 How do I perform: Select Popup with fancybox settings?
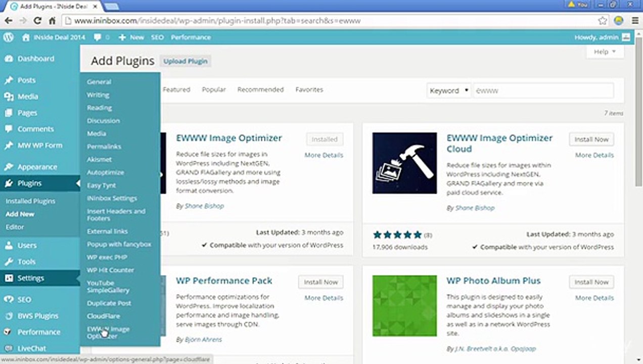pyautogui.click(x=119, y=244)
